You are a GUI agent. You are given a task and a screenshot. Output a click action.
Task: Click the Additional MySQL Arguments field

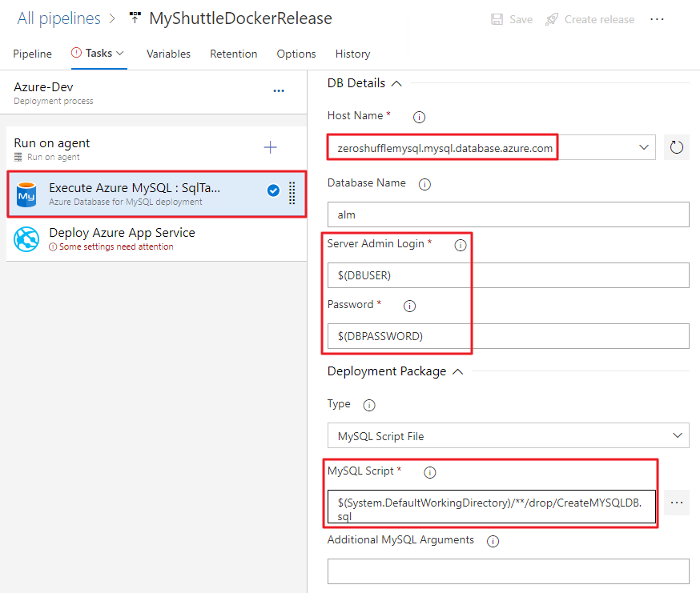click(x=508, y=571)
